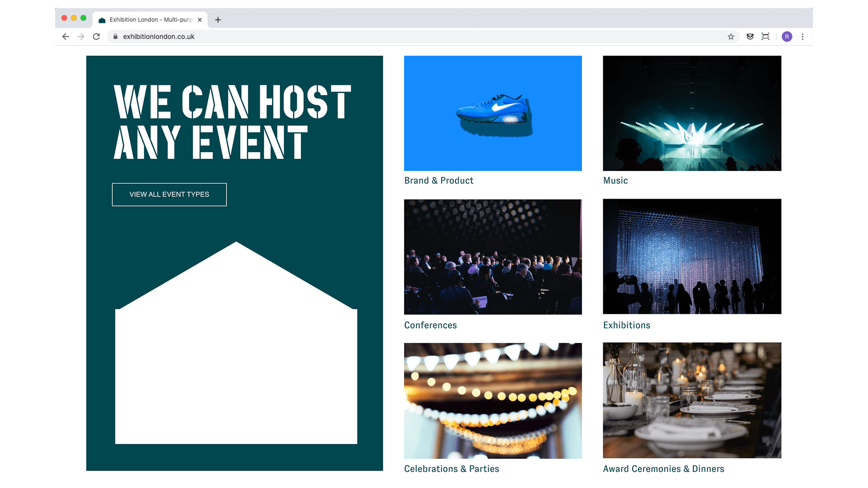Open the purple R profile avatar
This screenshot has height=488, width=868.
[x=787, y=37]
